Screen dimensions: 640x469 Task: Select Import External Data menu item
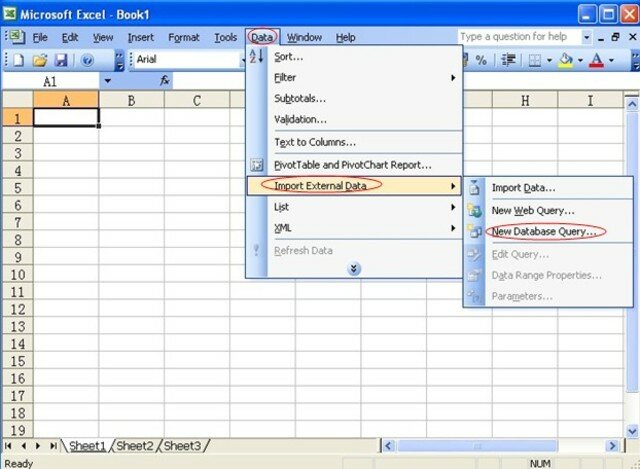[354, 186]
